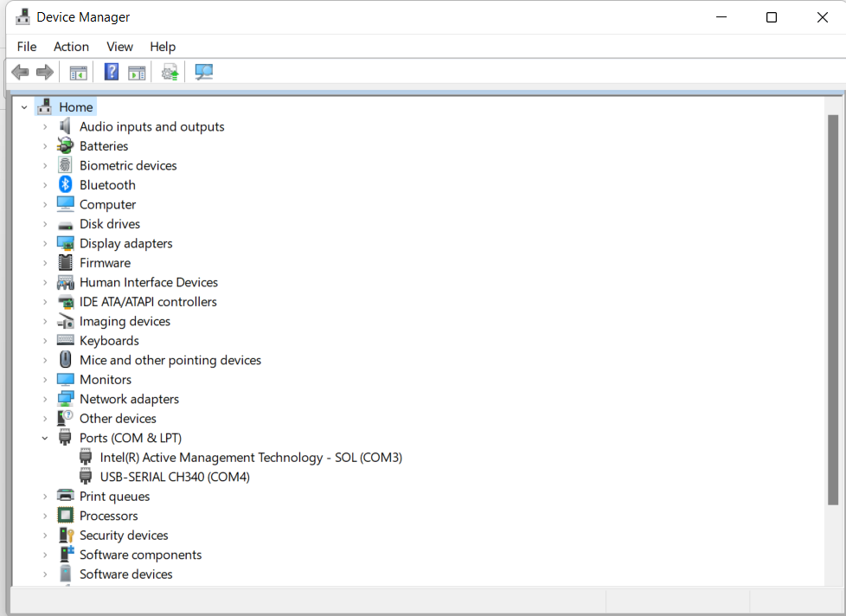Select the Imaging devices label
Screen dimensions: 846x616
125,322
